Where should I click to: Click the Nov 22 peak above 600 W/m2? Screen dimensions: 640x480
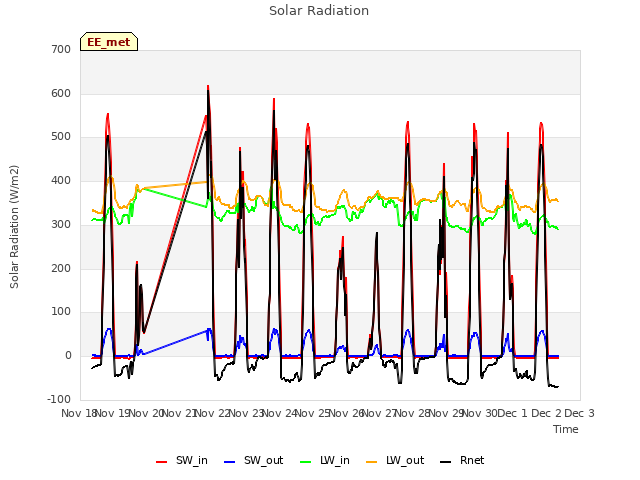(x=208, y=87)
